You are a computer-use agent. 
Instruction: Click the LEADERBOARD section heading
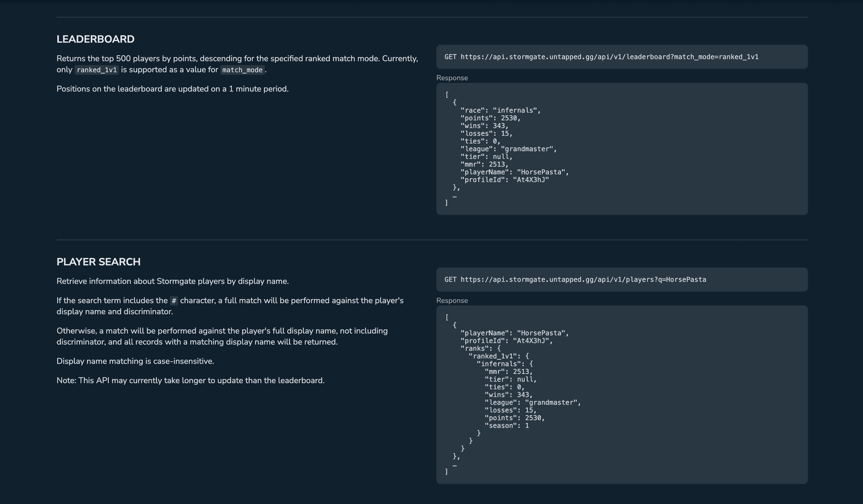point(95,39)
